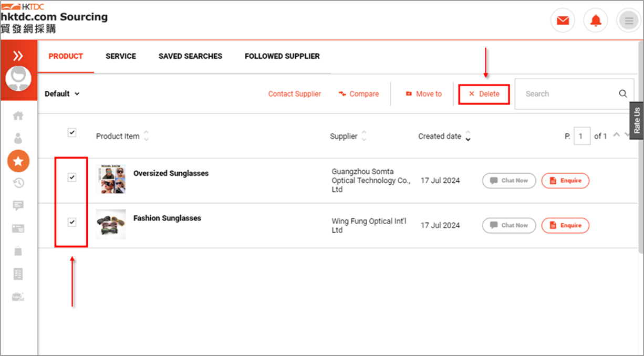
Task: Click Guangzhou Somta Optical Technology supplier
Action: [x=371, y=181]
